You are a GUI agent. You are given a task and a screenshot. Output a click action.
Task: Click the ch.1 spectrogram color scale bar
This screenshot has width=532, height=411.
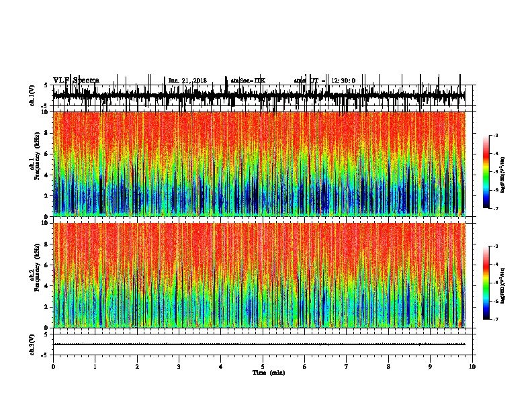click(x=486, y=172)
